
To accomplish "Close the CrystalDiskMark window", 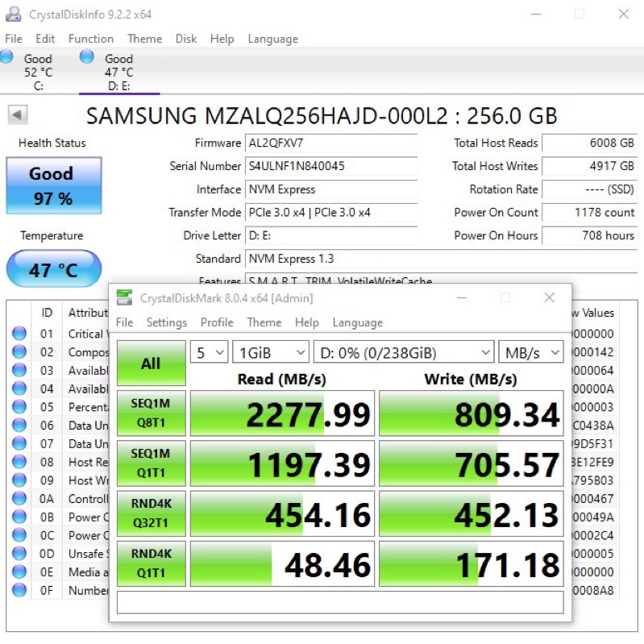I will [549, 297].
